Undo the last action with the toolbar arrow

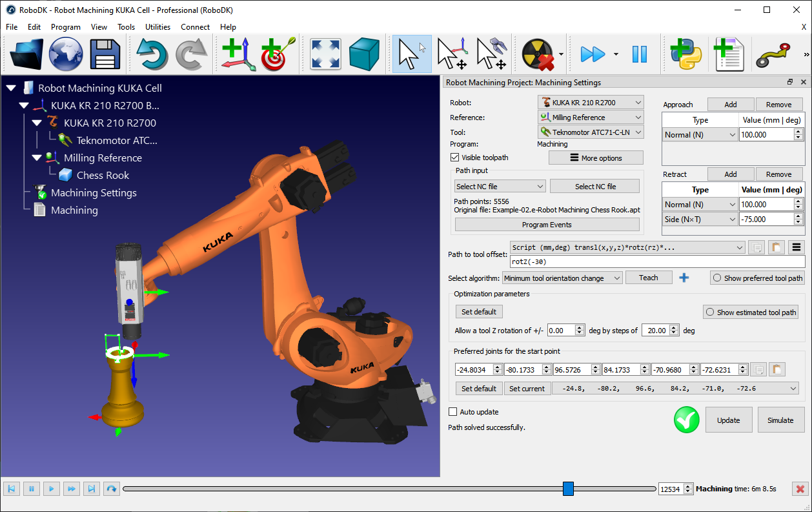pos(152,54)
